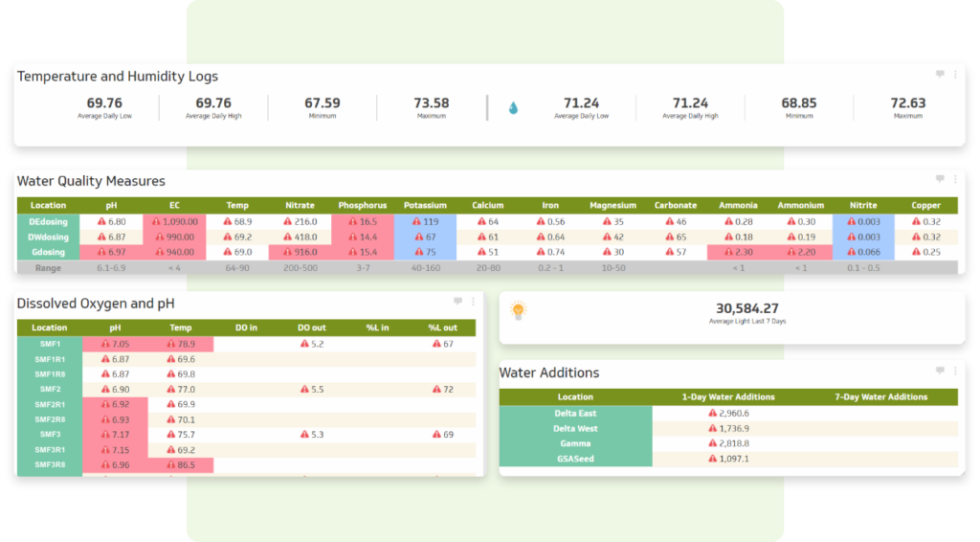
Task: Select the SMF2 location row label
Action: [51, 390]
